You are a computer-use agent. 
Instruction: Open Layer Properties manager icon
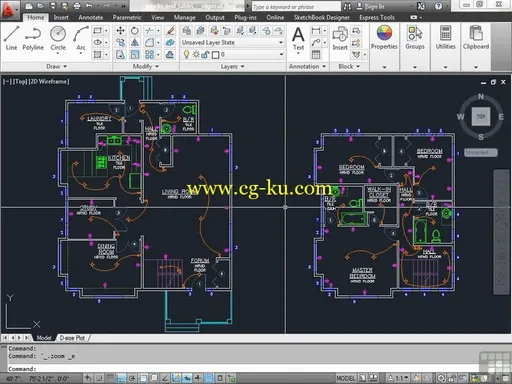tap(187, 31)
